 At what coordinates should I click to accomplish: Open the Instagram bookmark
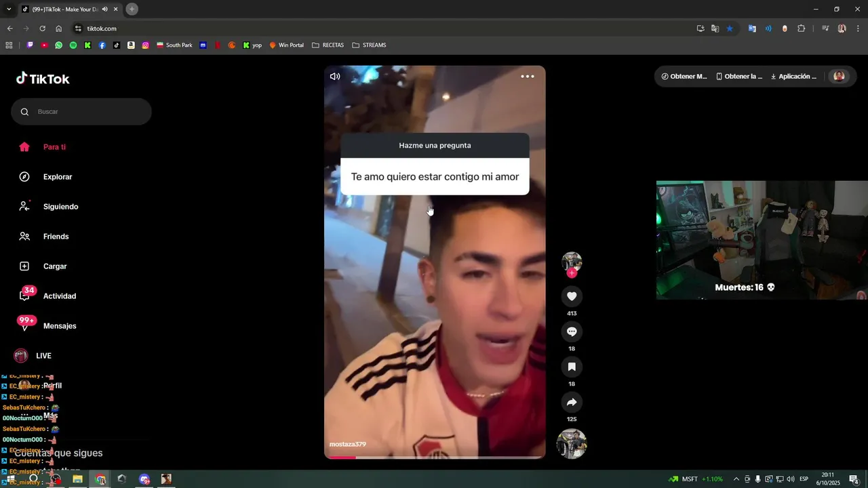pos(145,45)
